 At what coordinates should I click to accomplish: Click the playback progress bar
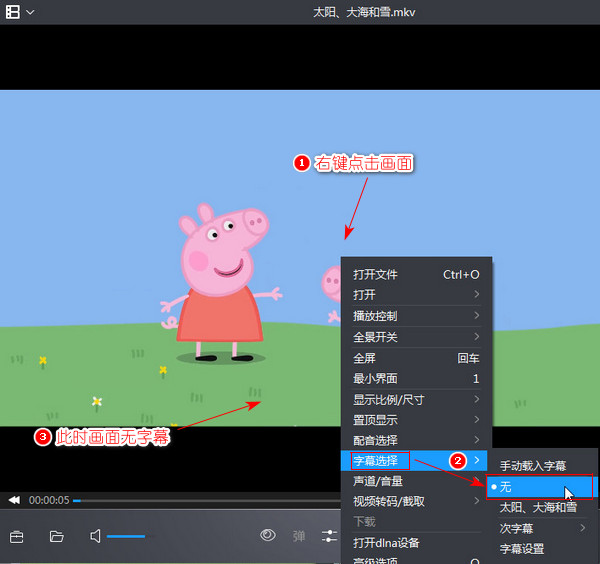(x=207, y=500)
